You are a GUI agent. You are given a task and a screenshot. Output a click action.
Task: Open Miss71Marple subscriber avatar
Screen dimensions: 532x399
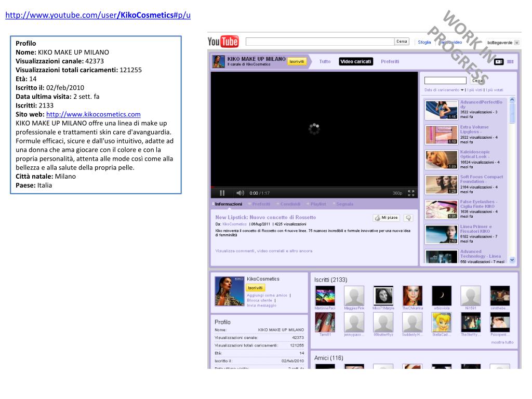click(383, 296)
